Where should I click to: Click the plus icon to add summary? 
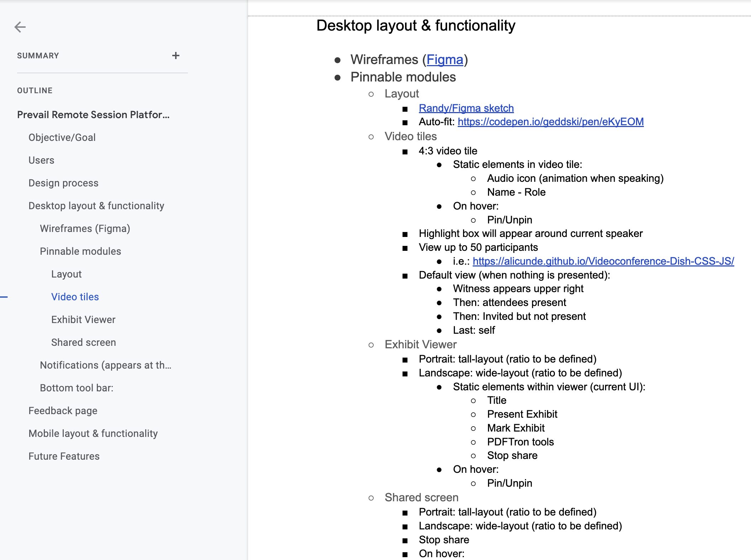175,56
